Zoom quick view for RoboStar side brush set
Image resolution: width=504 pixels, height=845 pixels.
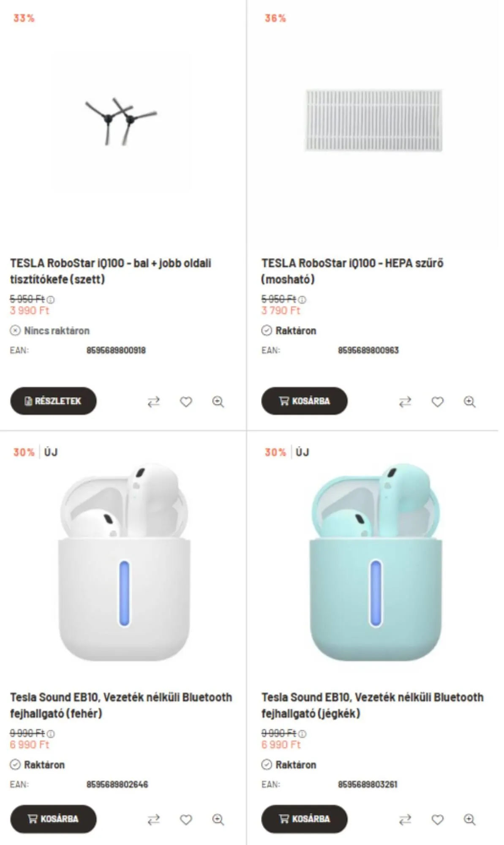click(218, 401)
